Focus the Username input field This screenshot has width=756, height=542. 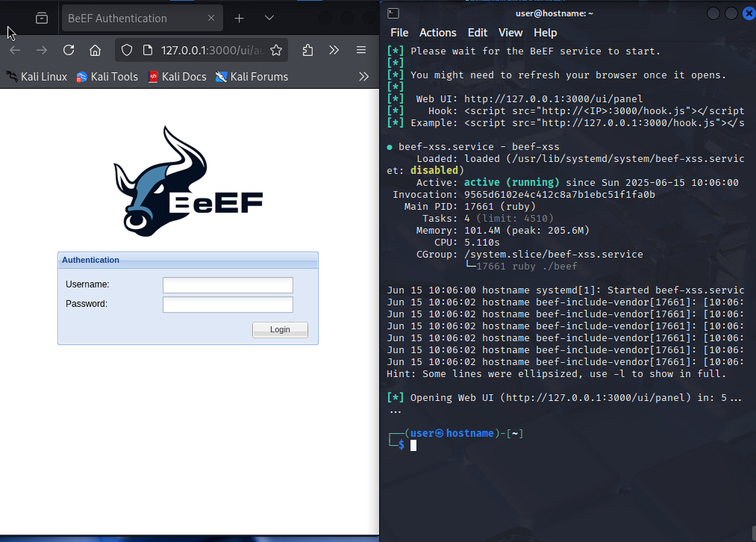pos(228,285)
